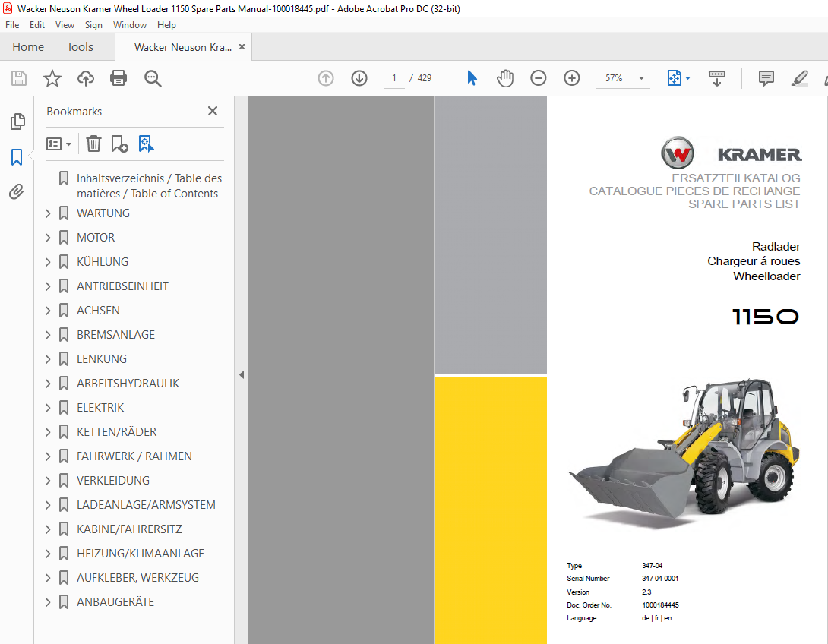The image size is (828, 644).
Task: Jump to KETTEN/RÄDER bookmark
Action: pyautogui.click(x=117, y=432)
